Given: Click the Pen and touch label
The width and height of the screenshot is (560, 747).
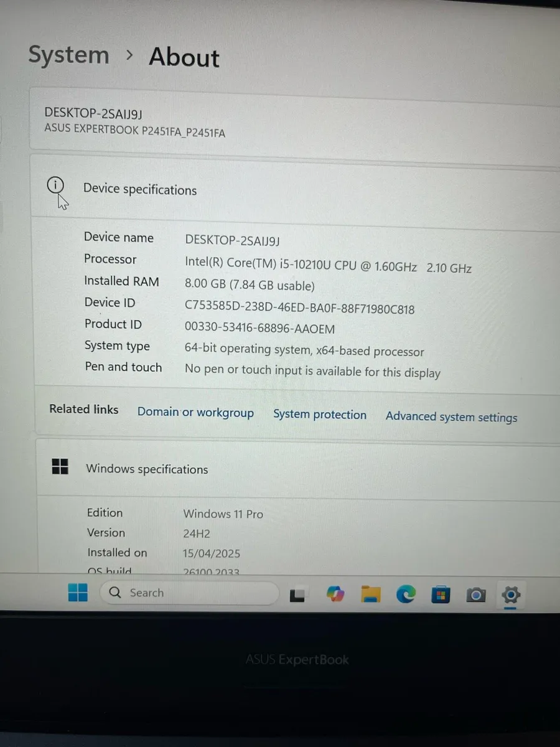Looking at the screenshot, I should coord(123,367).
